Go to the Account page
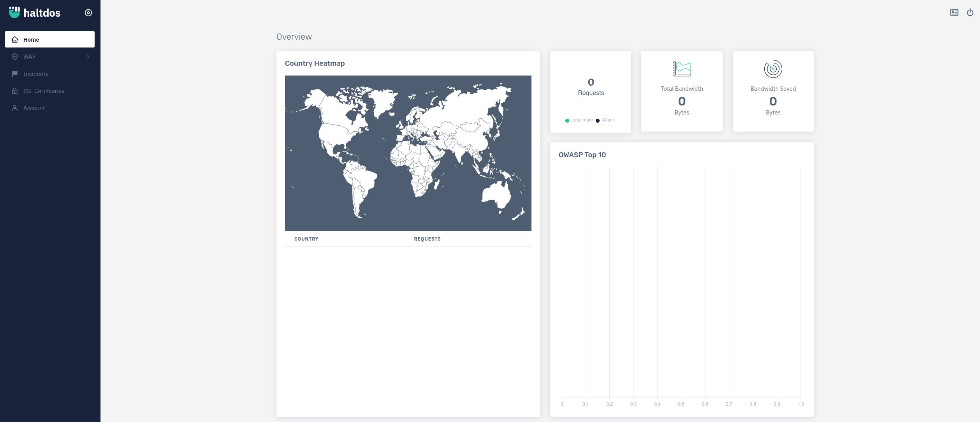The width and height of the screenshot is (980, 422). 34,108
